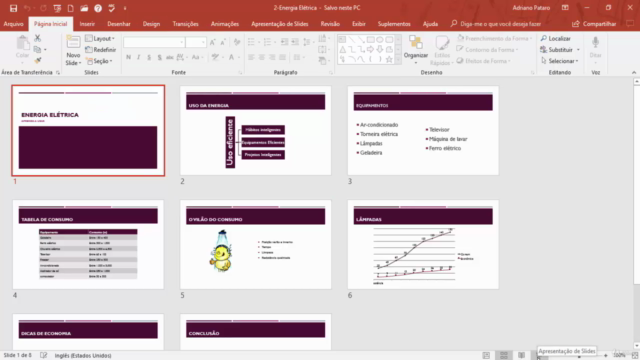Select slide 5 O Vilão do Consumo thumbnail
This screenshot has width=640, height=360.
(x=256, y=244)
